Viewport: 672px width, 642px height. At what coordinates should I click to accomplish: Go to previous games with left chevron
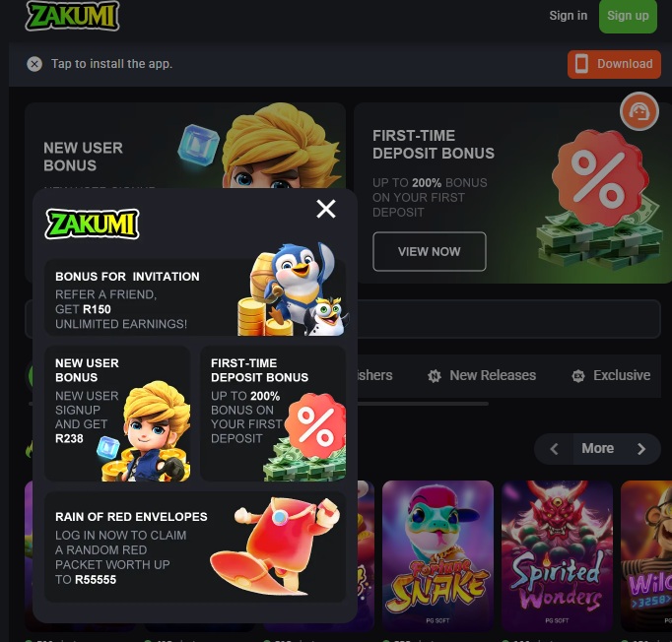point(554,449)
